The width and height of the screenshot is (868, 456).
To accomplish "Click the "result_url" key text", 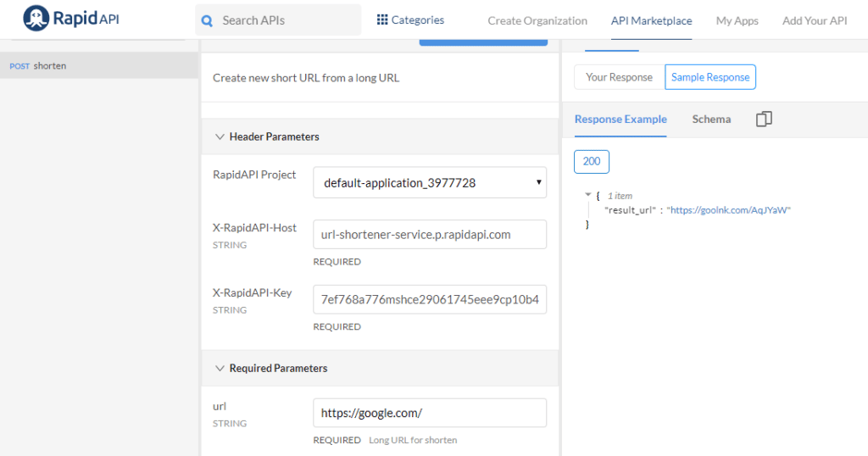I will point(630,210).
